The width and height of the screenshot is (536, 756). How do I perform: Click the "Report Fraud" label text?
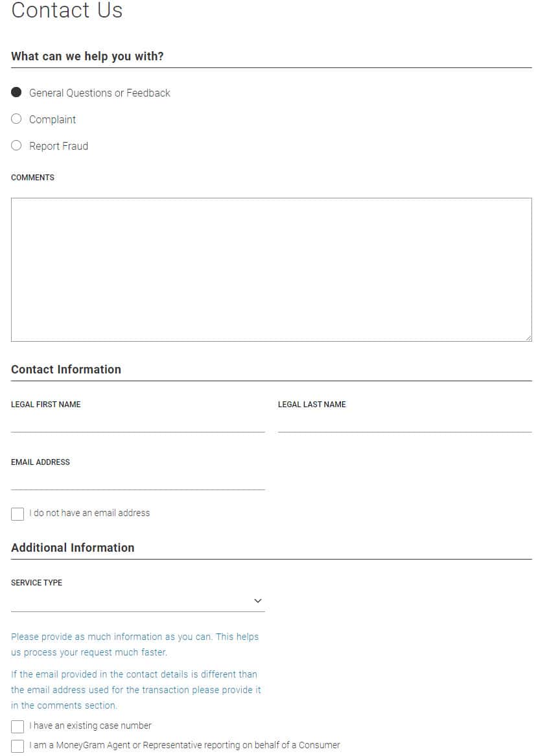click(58, 147)
